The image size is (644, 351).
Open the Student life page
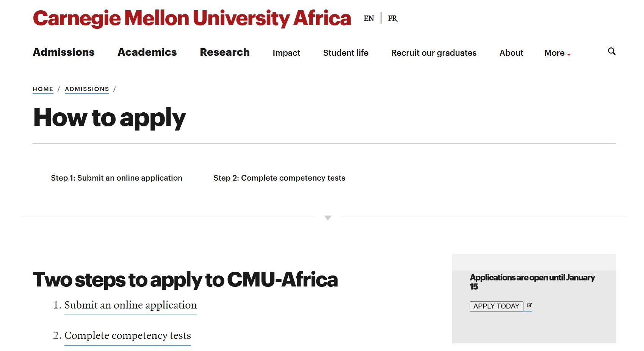[345, 53]
